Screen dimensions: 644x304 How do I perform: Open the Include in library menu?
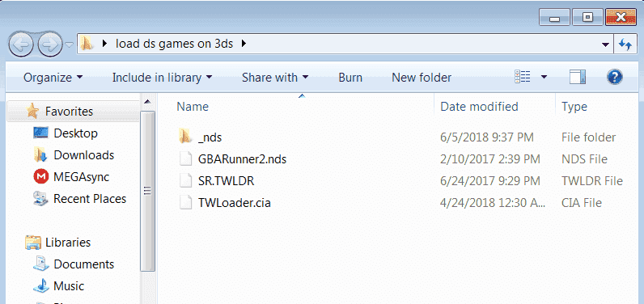click(162, 78)
